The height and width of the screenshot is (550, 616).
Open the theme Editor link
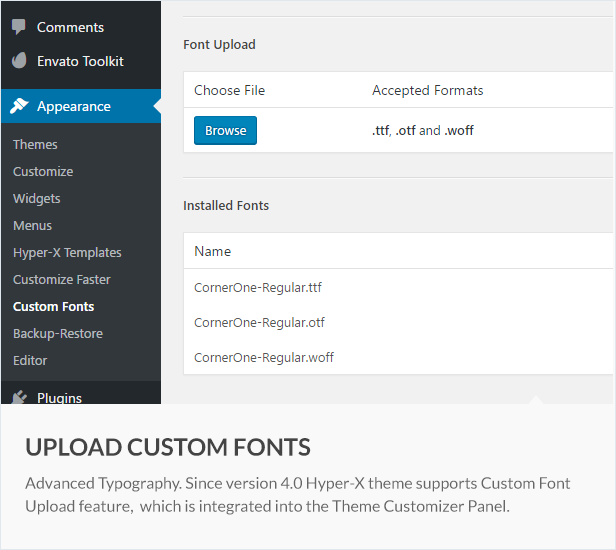[30, 361]
